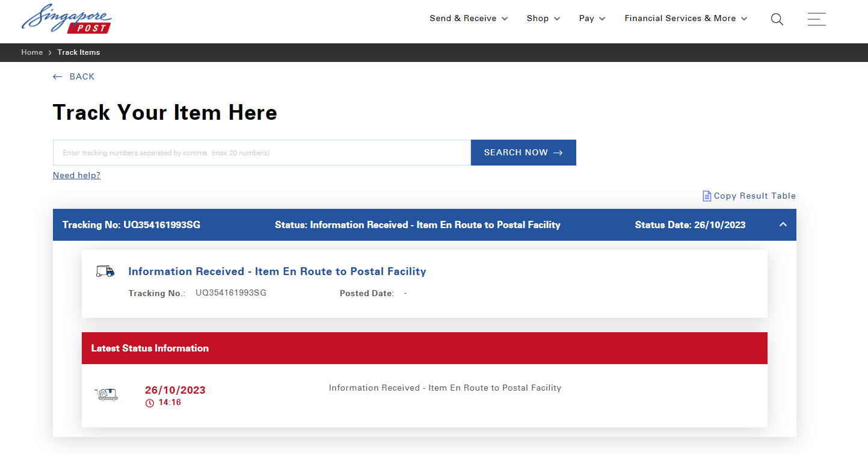Open the hamburger menu icon
Screen dimensions: 868x455
[817, 19]
